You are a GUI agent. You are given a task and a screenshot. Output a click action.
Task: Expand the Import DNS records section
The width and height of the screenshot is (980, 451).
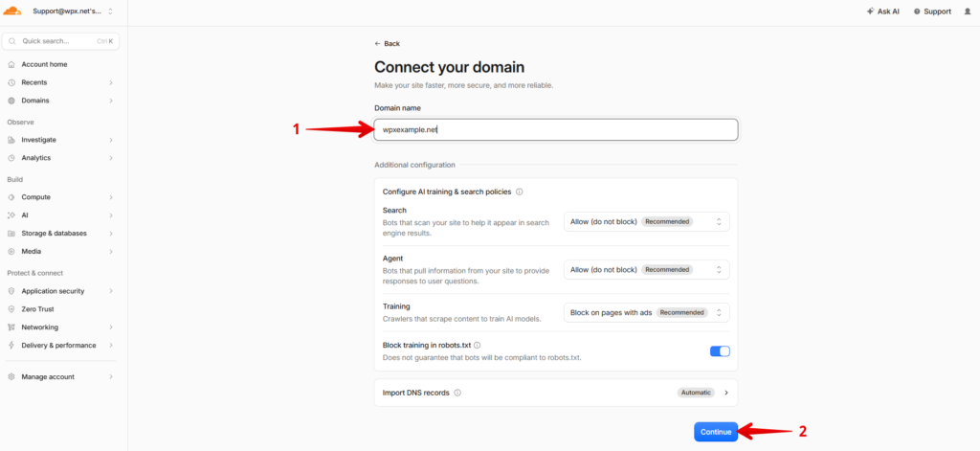[x=556, y=393]
